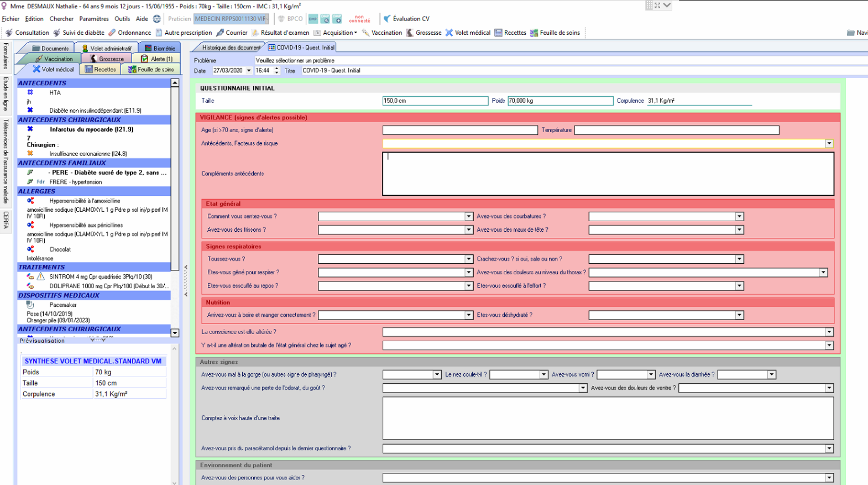Image resolution: width=868 pixels, height=485 pixels.
Task: Open the Fichier menu
Action: (11, 19)
